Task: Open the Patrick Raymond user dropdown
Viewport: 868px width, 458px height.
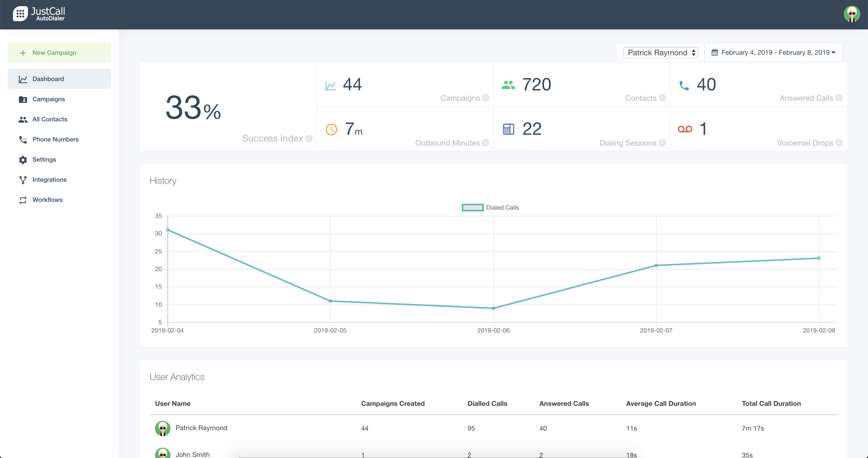Action: 660,52
